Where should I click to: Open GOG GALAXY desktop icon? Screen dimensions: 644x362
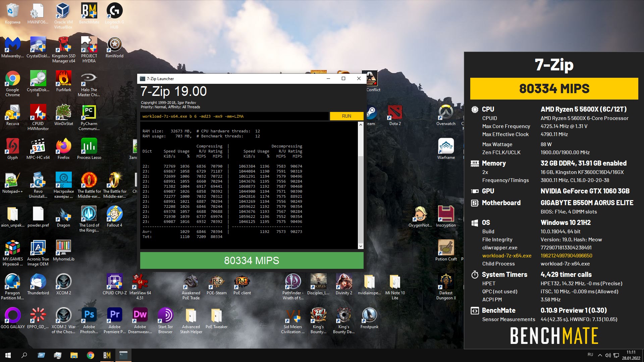(x=12, y=318)
